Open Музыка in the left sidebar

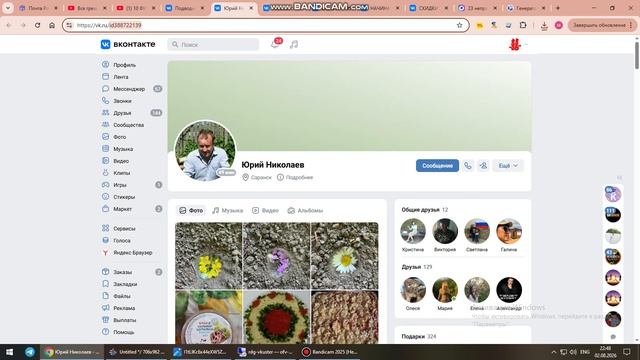coord(123,149)
